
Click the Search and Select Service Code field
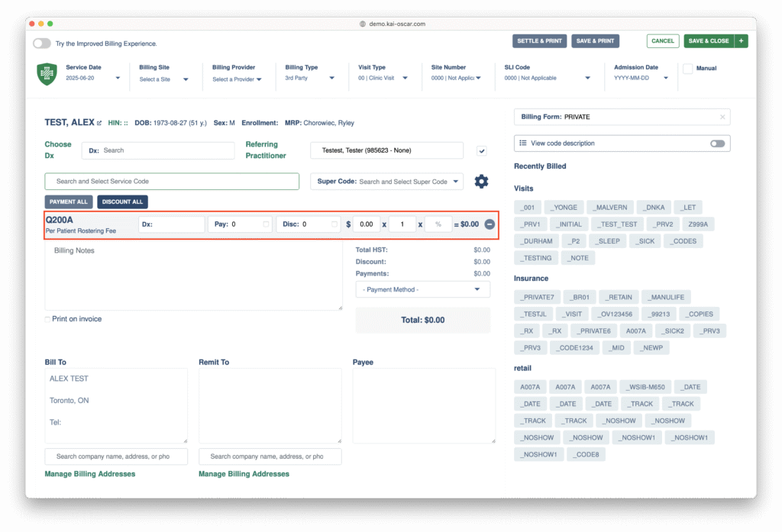(x=172, y=182)
